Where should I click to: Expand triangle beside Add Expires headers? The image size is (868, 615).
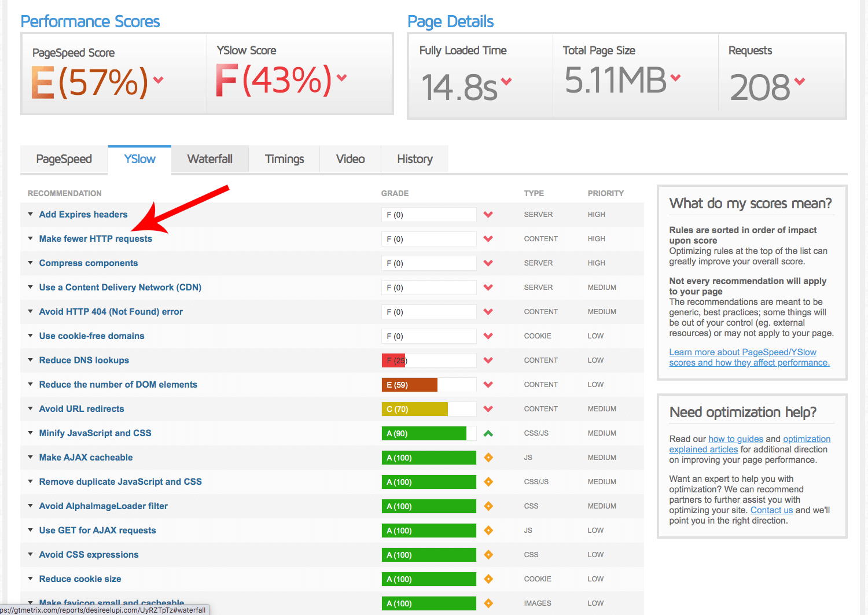point(30,214)
